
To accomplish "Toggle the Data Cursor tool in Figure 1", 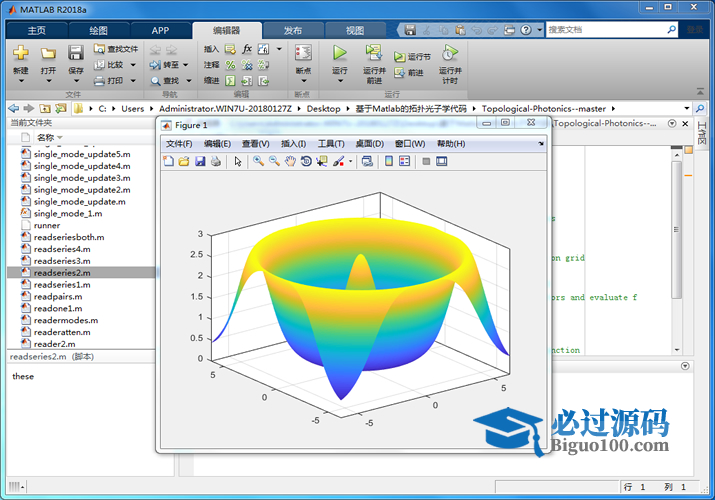I will [x=322, y=161].
